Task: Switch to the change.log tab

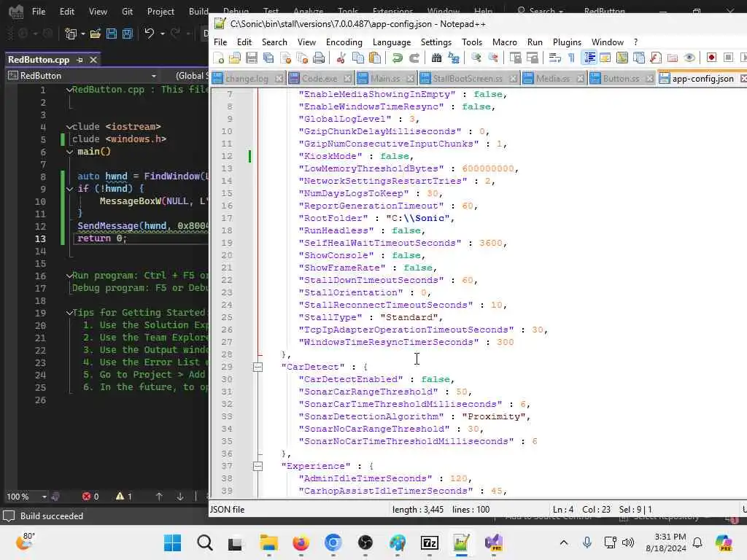Action: coord(247,79)
